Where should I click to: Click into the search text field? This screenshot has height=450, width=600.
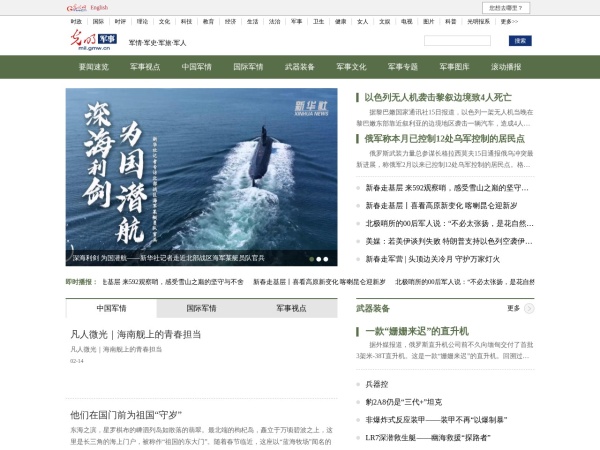463,41
